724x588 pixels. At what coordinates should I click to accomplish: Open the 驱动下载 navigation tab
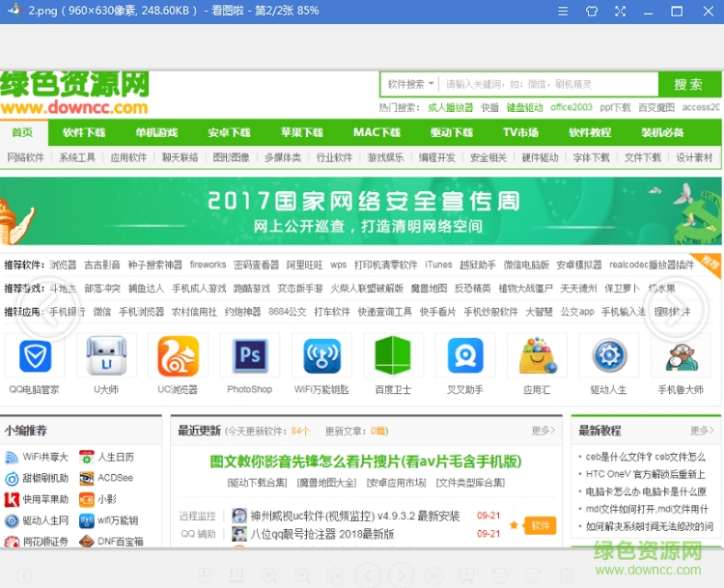pyautogui.click(x=452, y=132)
